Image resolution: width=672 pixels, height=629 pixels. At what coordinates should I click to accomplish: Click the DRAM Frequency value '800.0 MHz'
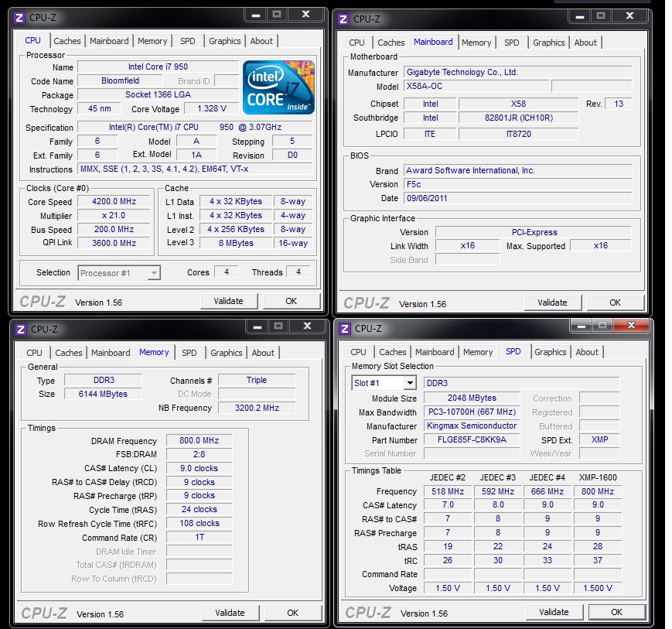point(200,440)
